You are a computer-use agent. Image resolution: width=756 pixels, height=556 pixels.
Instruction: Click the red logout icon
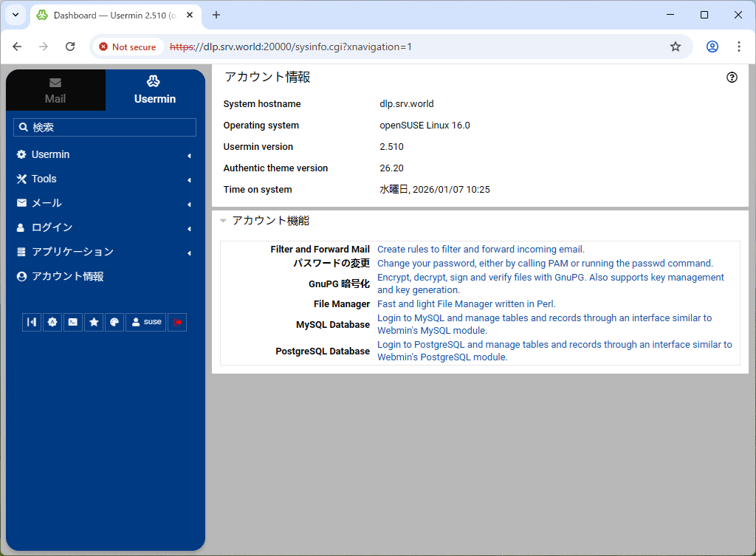(x=177, y=322)
